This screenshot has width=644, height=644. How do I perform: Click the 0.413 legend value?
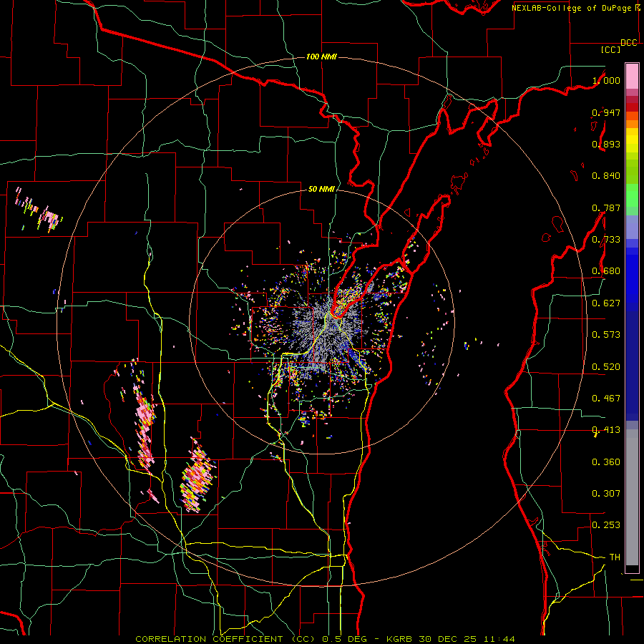(x=606, y=430)
